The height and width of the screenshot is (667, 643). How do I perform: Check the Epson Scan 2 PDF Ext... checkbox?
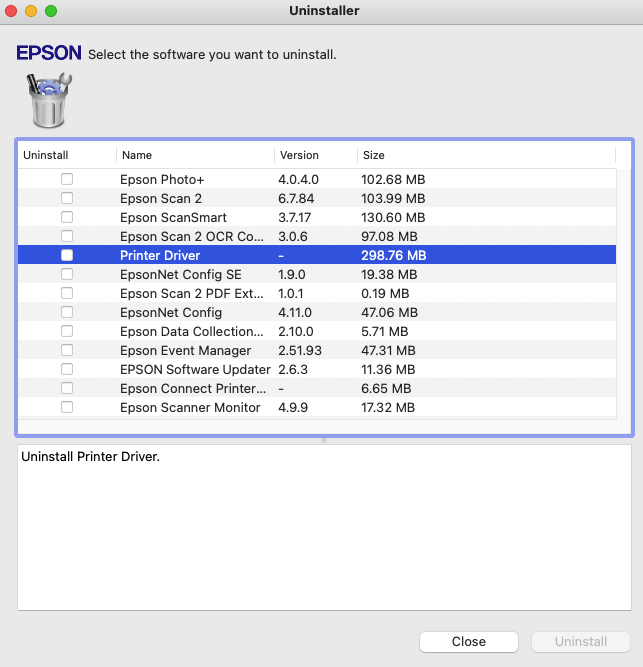(x=67, y=293)
